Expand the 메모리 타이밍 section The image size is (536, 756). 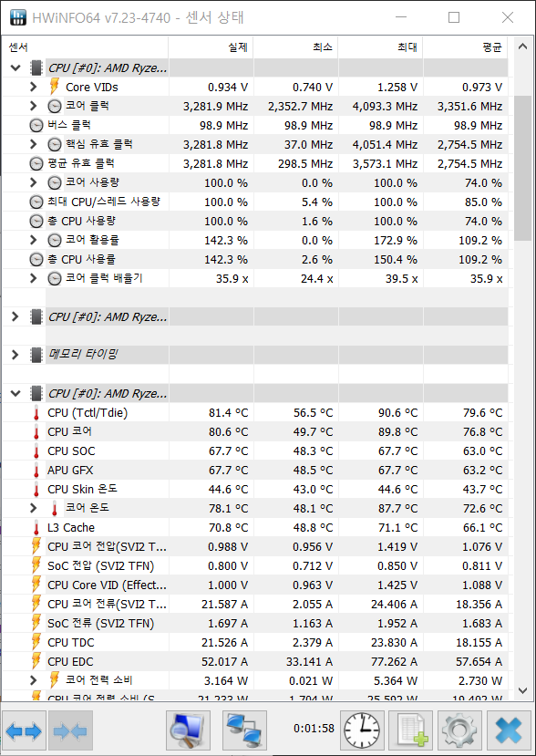15,355
